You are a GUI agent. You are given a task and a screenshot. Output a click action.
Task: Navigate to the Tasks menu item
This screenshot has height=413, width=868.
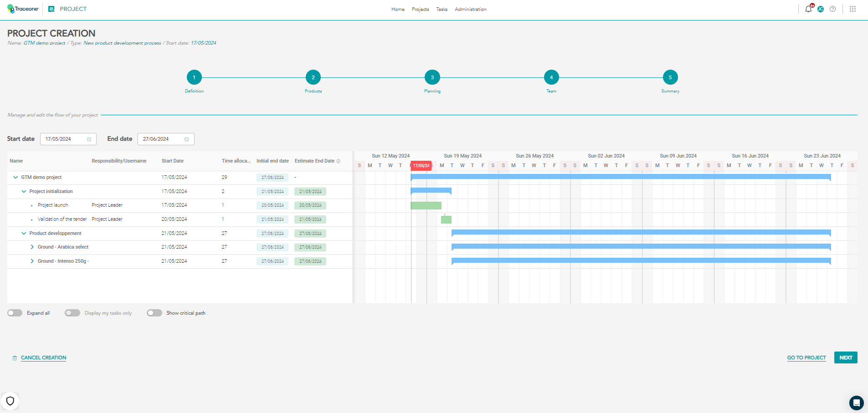[441, 9]
